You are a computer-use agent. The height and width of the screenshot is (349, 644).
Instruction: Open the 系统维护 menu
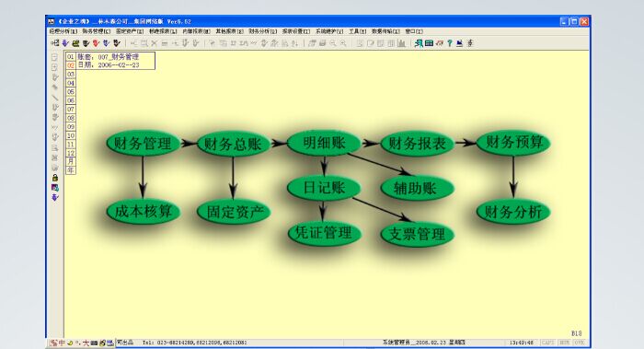(329, 31)
